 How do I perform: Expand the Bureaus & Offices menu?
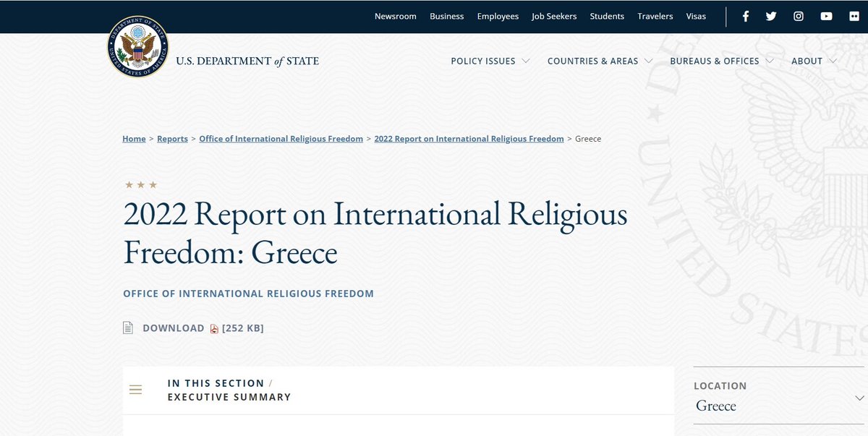(722, 61)
